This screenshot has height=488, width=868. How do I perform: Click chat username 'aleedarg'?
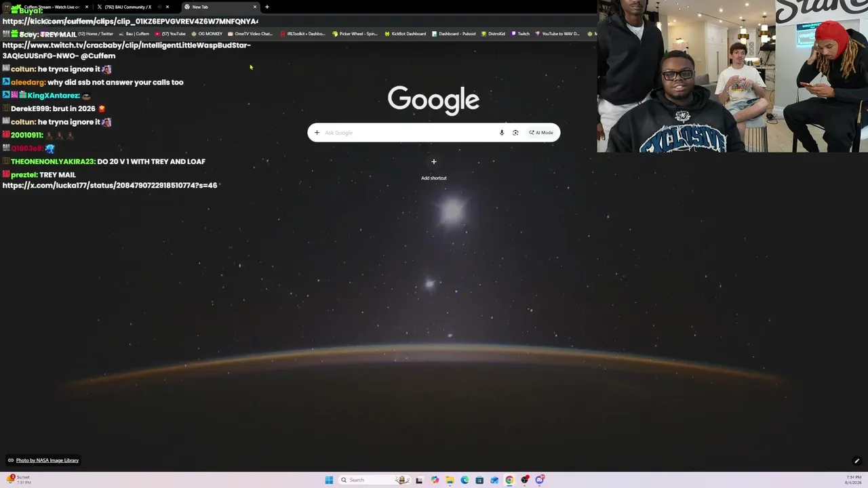click(28, 83)
